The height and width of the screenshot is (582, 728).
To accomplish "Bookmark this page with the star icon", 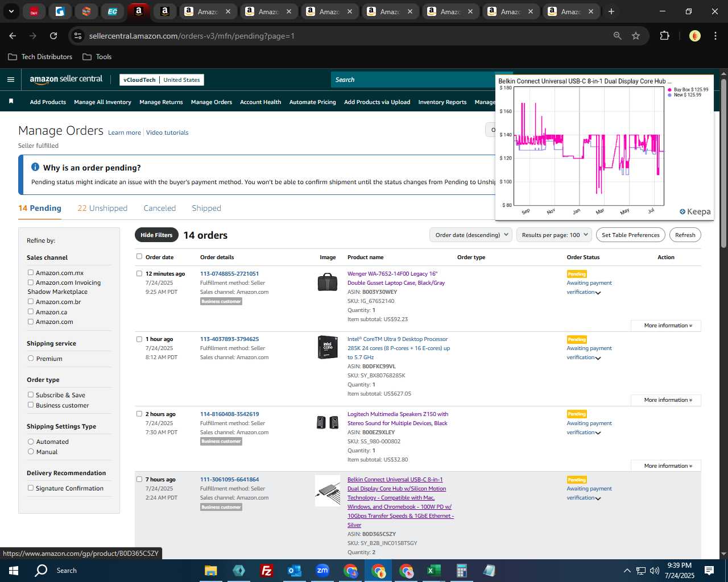I will tap(636, 36).
